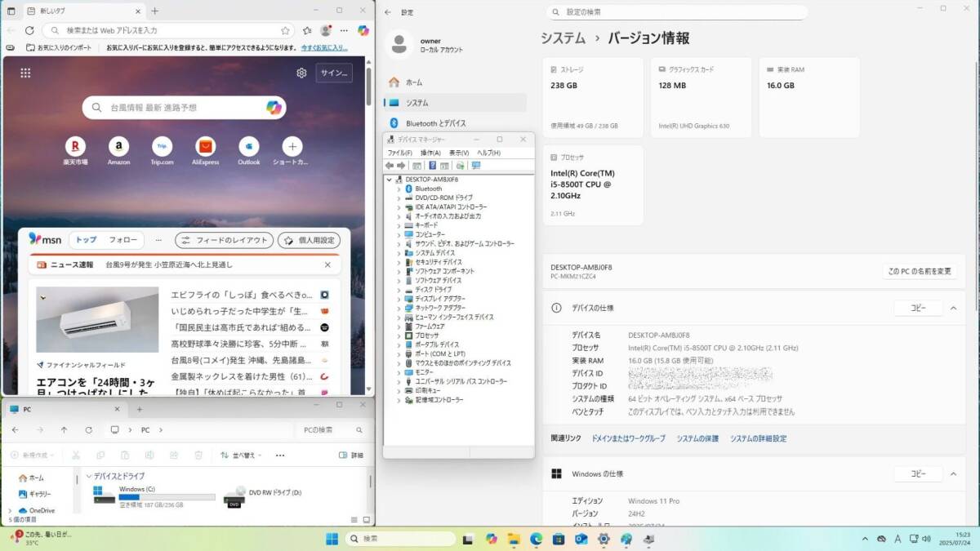This screenshot has width=980, height=551.
Task: Click フィードのレイアウト button
Action: point(224,240)
